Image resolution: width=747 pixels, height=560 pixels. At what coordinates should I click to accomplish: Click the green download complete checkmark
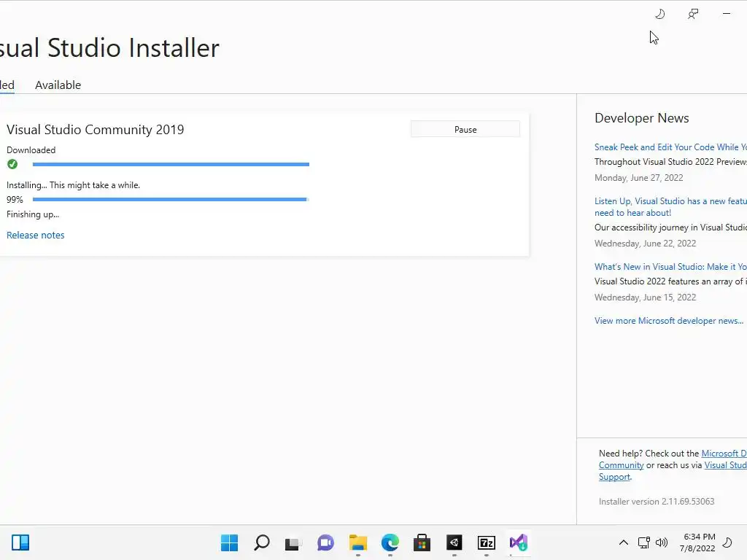[12, 164]
